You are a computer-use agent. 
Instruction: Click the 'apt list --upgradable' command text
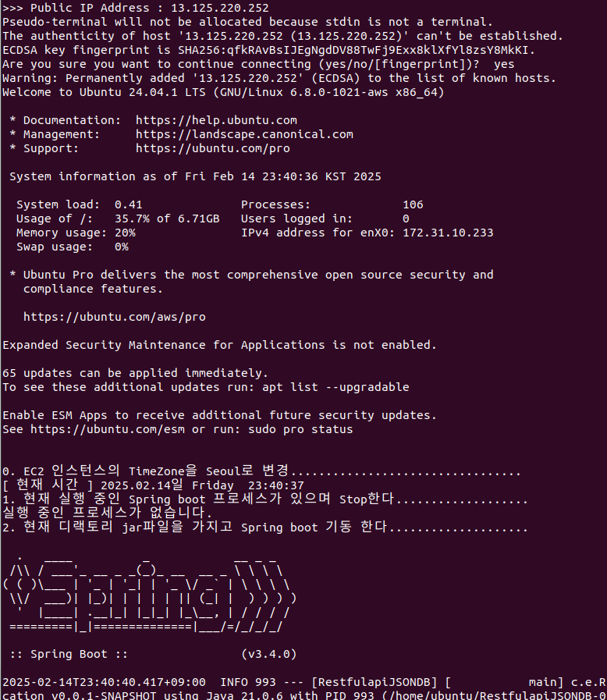coord(335,387)
